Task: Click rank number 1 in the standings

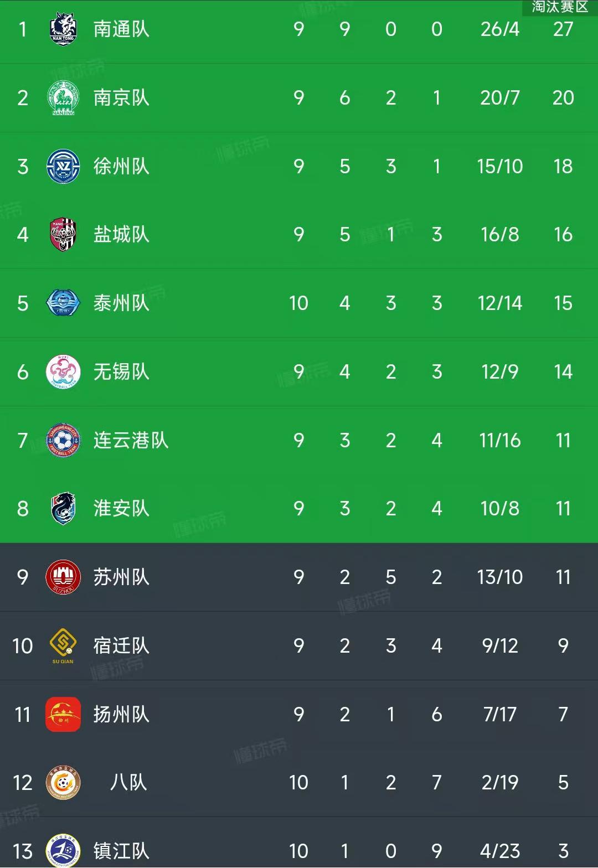Action: 22,29
